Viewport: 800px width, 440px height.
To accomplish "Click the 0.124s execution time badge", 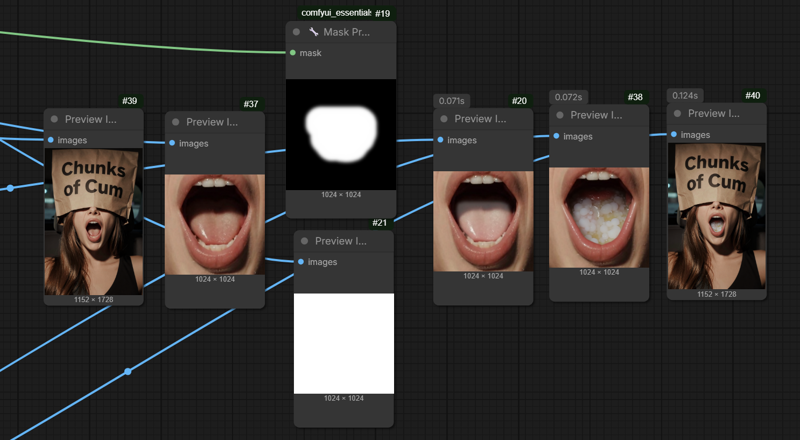I will (685, 95).
